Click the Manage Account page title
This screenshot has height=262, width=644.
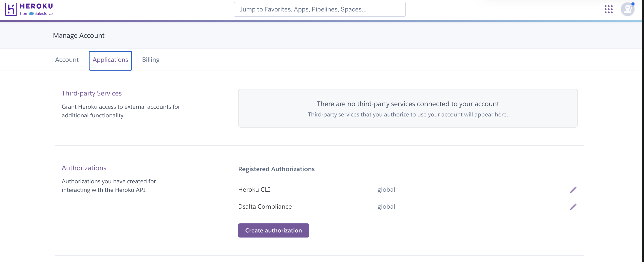pyautogui.click(x=79, y=36)
